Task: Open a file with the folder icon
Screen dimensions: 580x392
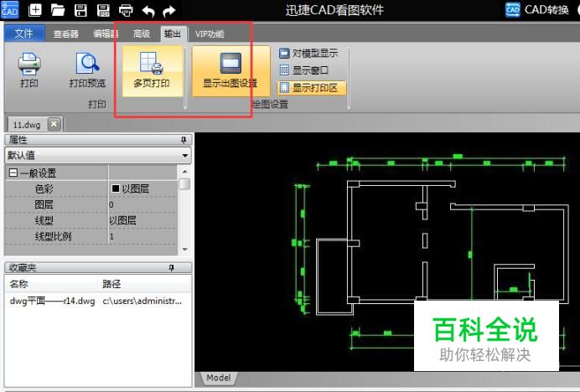Action: pos(58,10)
